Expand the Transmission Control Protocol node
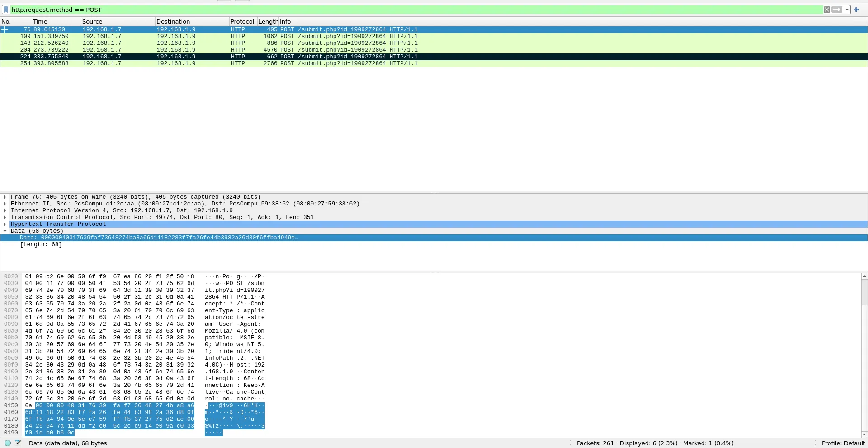 (5, 217)
